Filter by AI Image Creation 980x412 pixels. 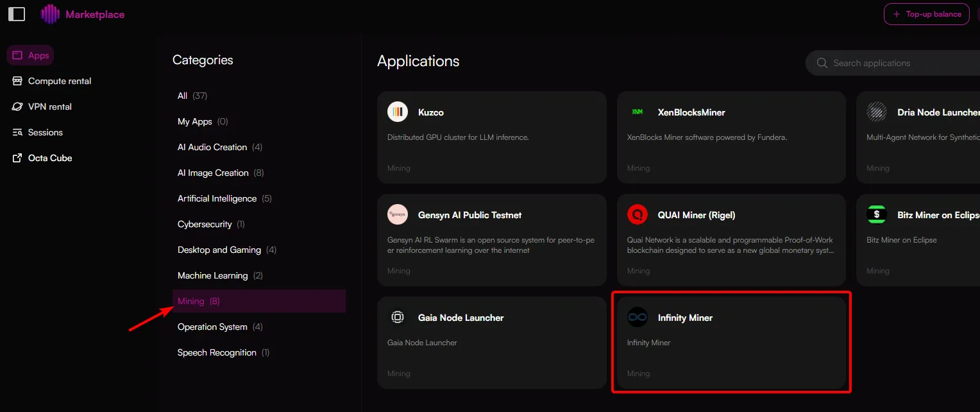(x=221, y=173)
